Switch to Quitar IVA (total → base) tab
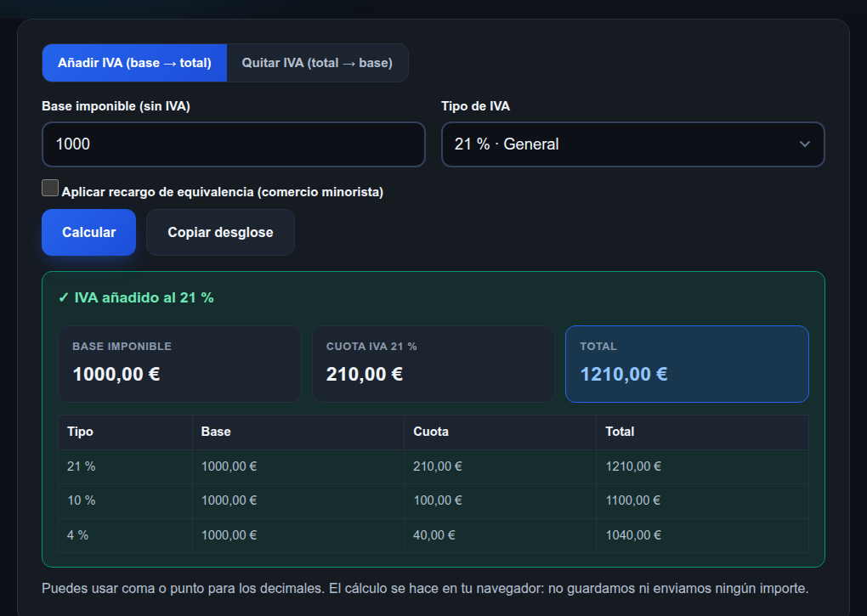Screen dimensions: 867x616 (317, 63)
